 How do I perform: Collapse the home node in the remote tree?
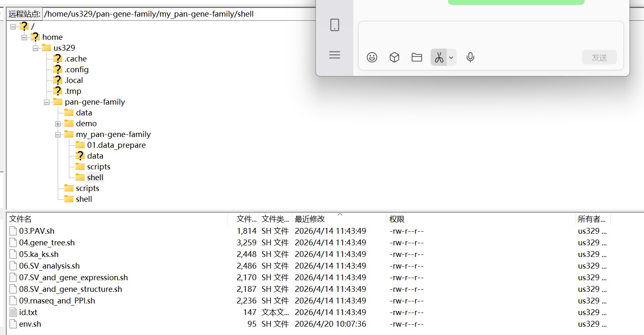[x=24, y=37]
